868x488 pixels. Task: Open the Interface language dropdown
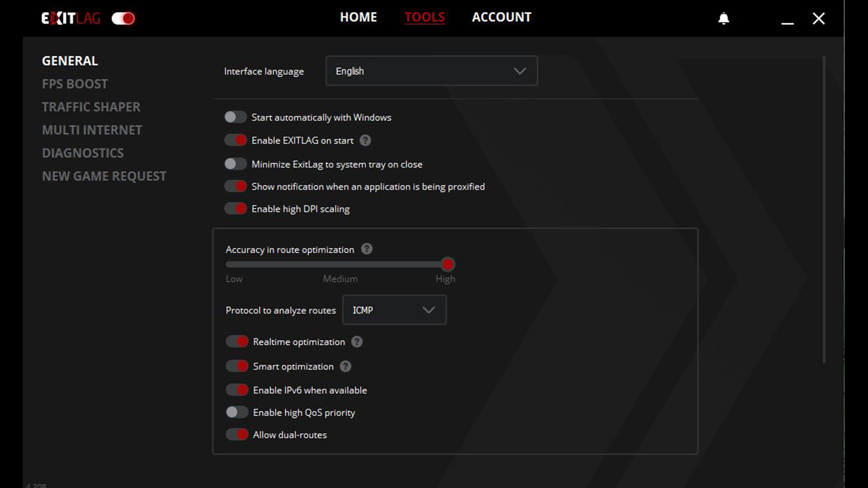[431, 71]
